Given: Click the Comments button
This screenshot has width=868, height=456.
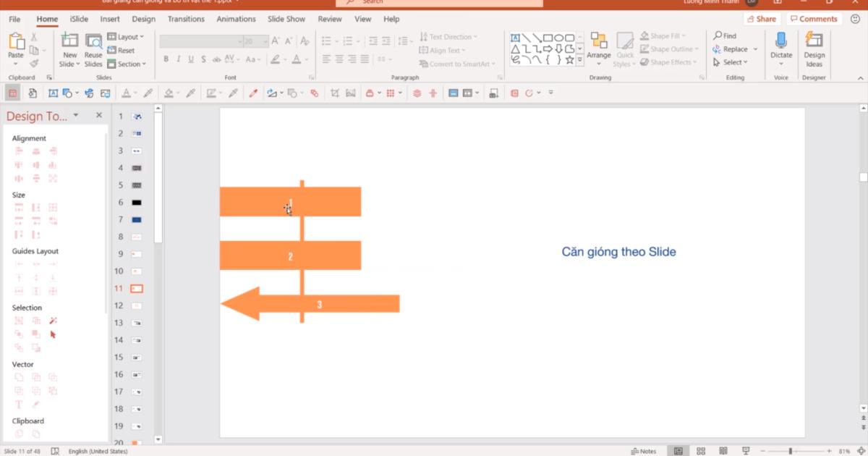Looking at the screenshot, I should point(814,19).
